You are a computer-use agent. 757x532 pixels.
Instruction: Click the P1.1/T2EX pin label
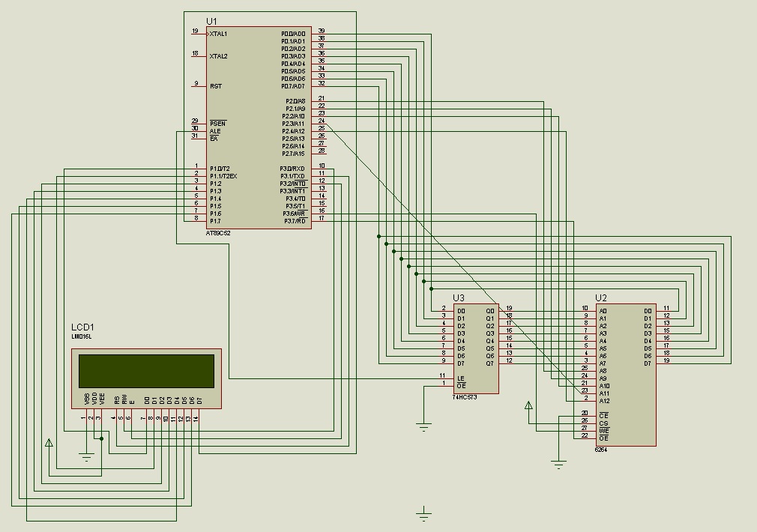coord(223,176)
